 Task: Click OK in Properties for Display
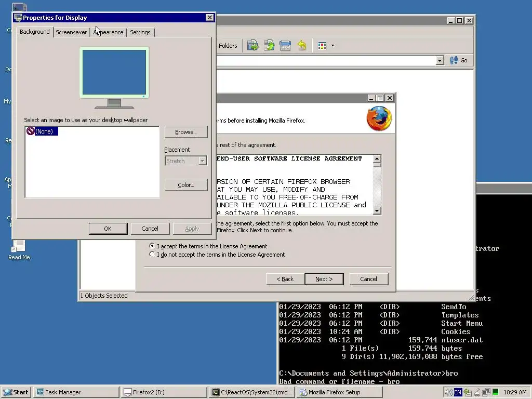(x=108, y=229)
